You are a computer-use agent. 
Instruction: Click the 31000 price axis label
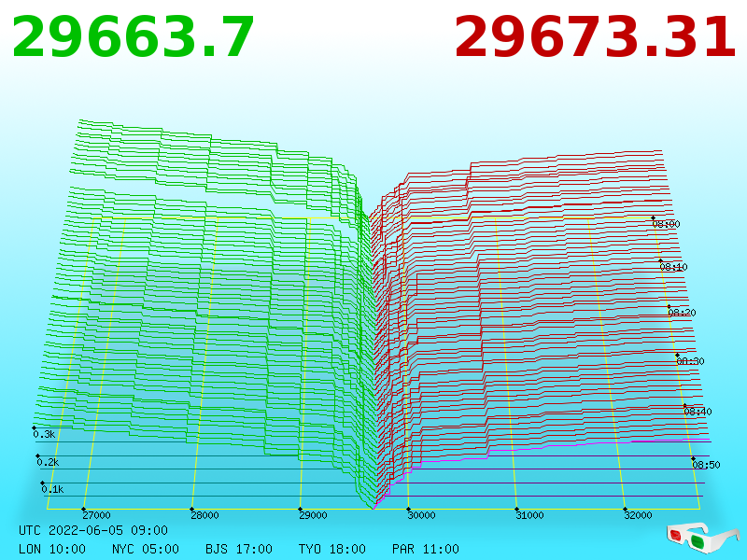click(529, 515)
